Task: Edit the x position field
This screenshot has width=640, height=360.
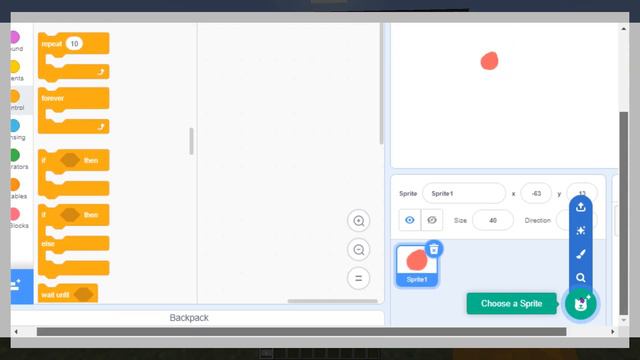Action: point(536,193)
